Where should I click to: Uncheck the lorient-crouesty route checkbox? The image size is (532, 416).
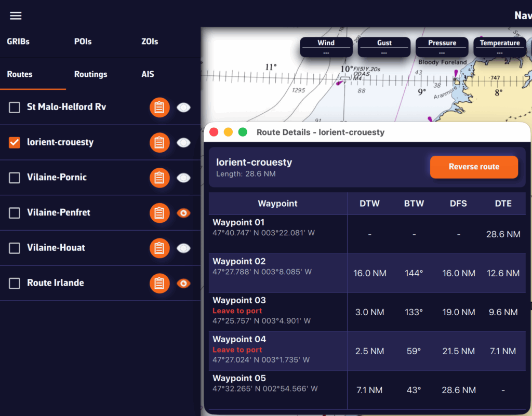pos(15,142)
